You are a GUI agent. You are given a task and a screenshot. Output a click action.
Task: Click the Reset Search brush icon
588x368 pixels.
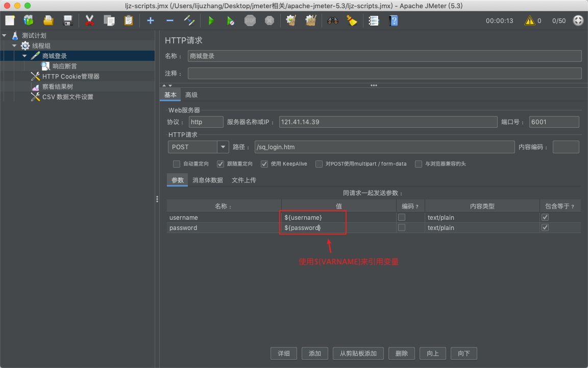352,20
